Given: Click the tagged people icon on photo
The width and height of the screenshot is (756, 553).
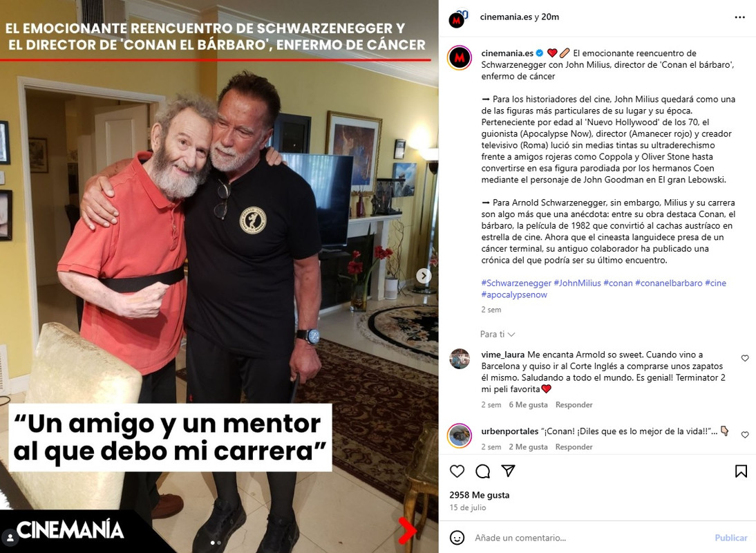Looking at the screenshot, I should tap(10, 538).
